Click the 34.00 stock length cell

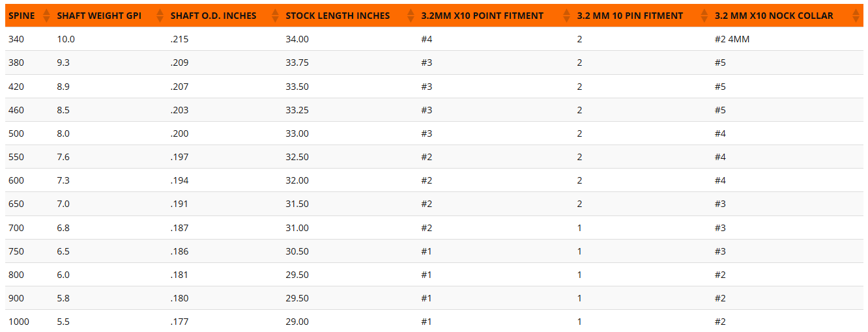[297, 39]
